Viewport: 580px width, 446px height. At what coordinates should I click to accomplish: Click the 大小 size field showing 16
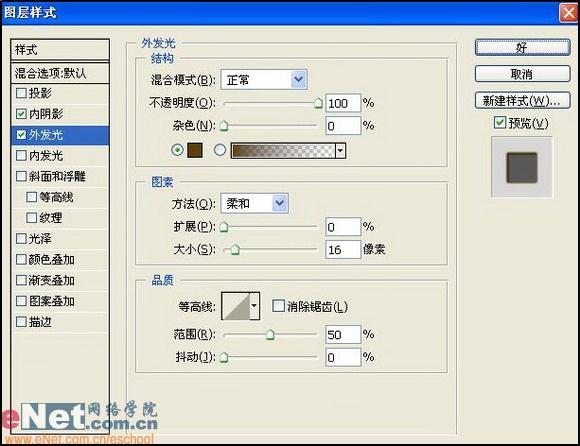pyautogui.click(x=343, y=250)
